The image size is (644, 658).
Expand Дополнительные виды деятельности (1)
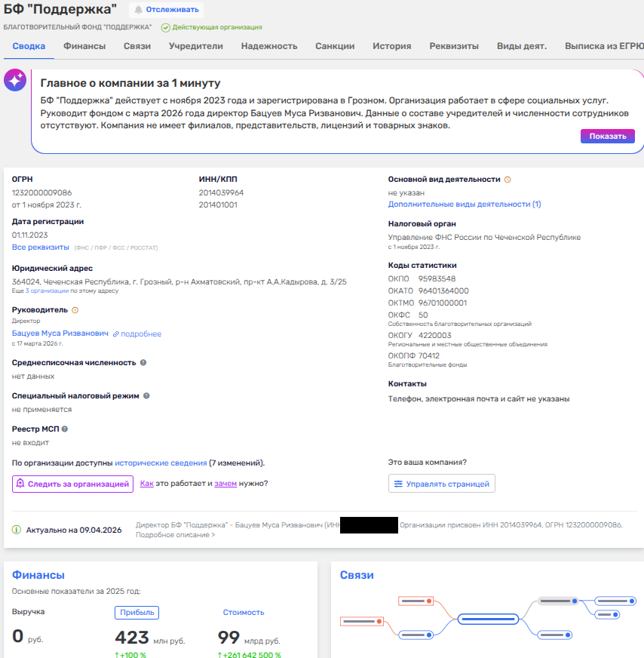[x=464, y=204]
